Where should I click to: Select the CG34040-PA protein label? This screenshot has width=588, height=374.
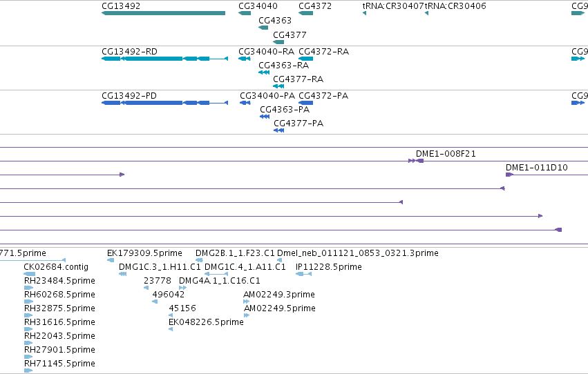[267, 95]
